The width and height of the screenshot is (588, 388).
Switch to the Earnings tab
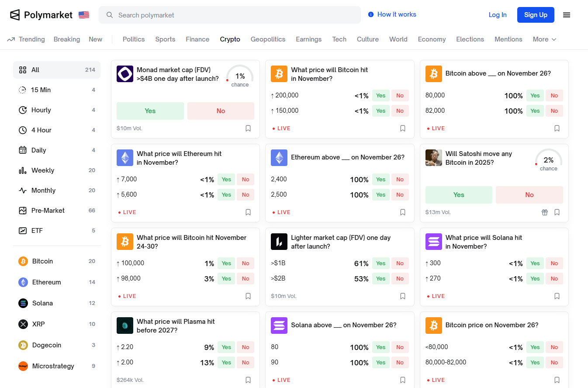[308, 39]
